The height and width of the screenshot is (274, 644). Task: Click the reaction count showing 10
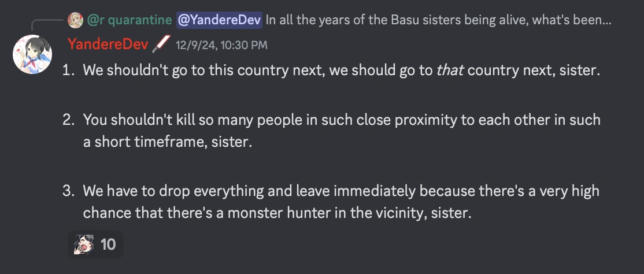108,245
